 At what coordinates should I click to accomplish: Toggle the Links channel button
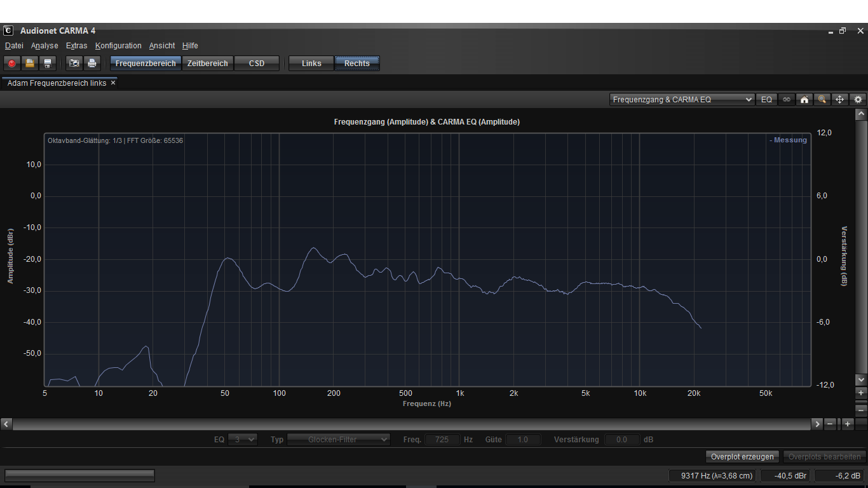click(x=311, y=63)
